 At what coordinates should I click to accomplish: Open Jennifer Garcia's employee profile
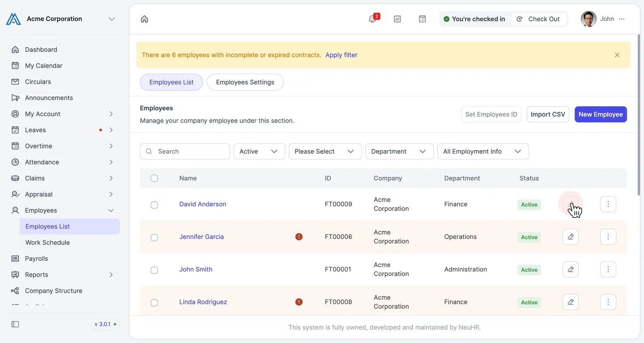(x=201, y=237)
